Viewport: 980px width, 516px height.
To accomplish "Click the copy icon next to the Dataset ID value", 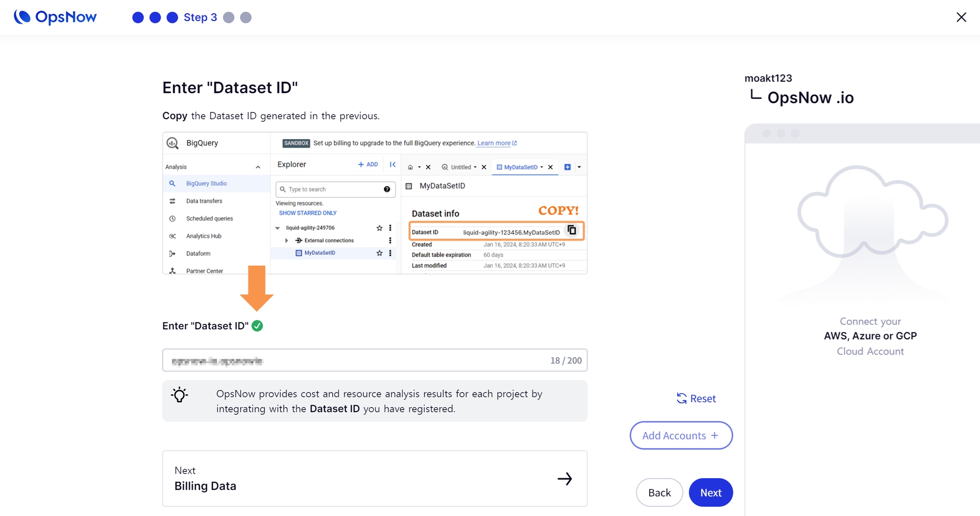I will [x=572, y=230].
